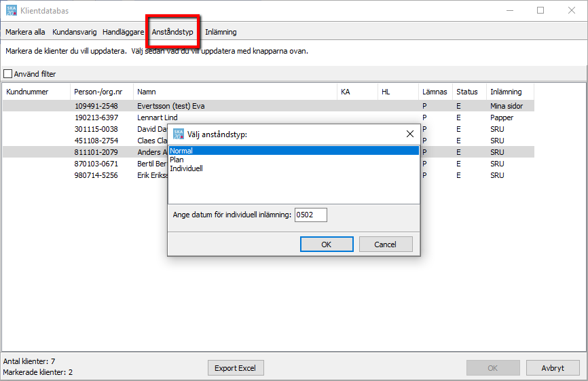Select Individuell in the anståndstyp list
The height and width of the screenshot is (381, 588).
point(293,168)
